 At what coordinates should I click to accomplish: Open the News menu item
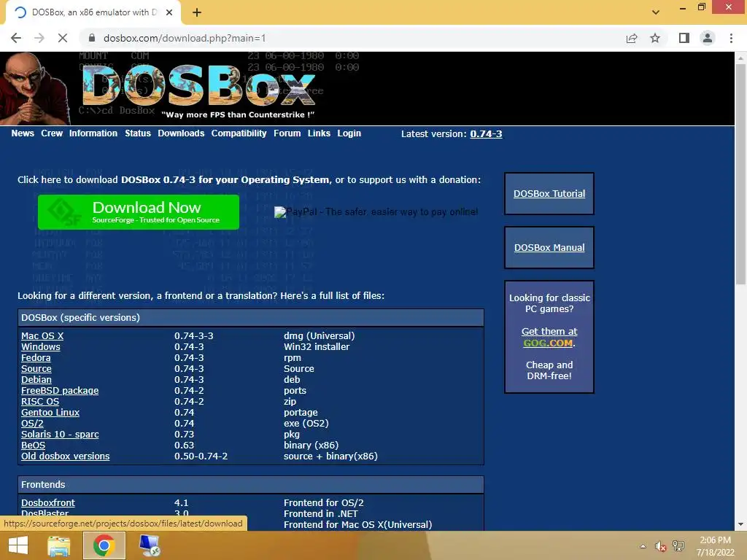coord(23,133)
